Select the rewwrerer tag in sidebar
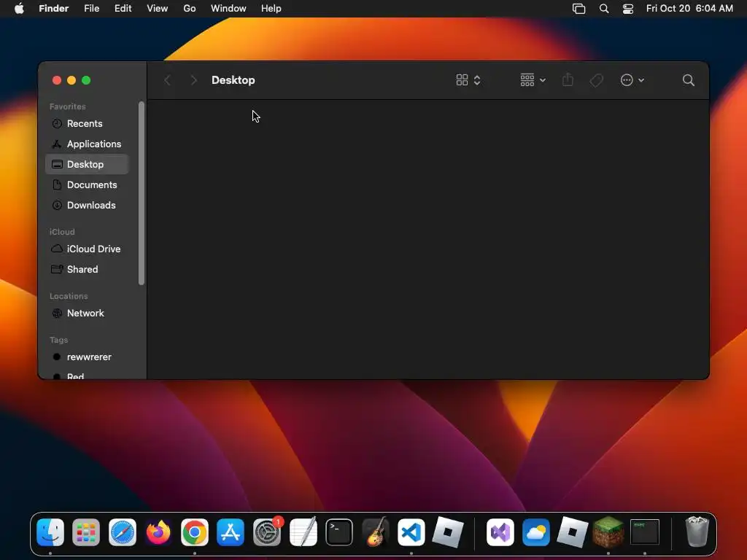This screenshot has width=747, height=560. (87, 357)
